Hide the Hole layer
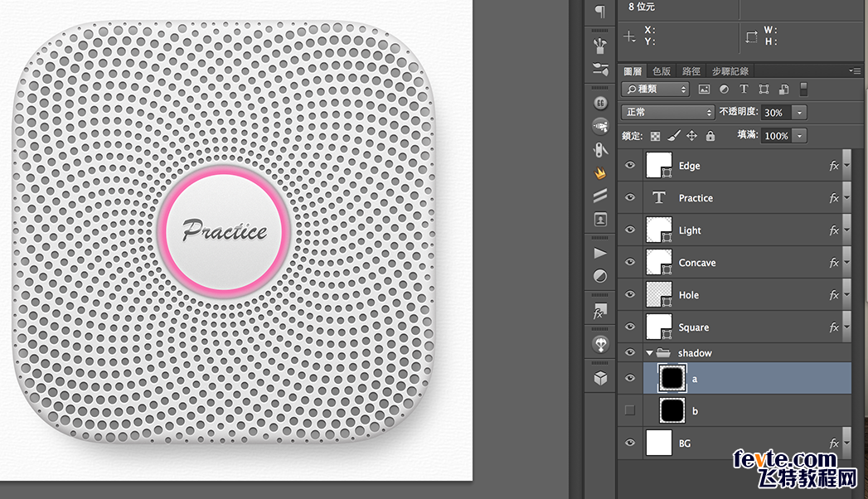Image resolution: width=868 pixels, height=499 pixels. tap(630, 293)
